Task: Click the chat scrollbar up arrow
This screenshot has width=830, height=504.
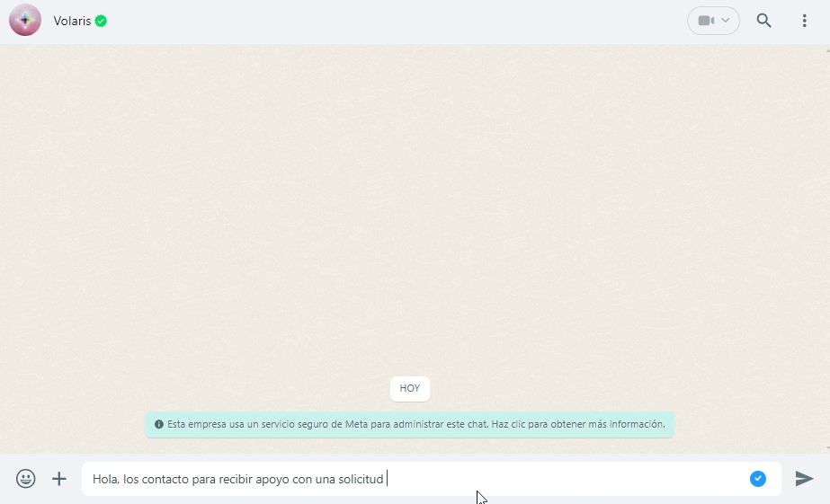Action: tap(827, 50)
